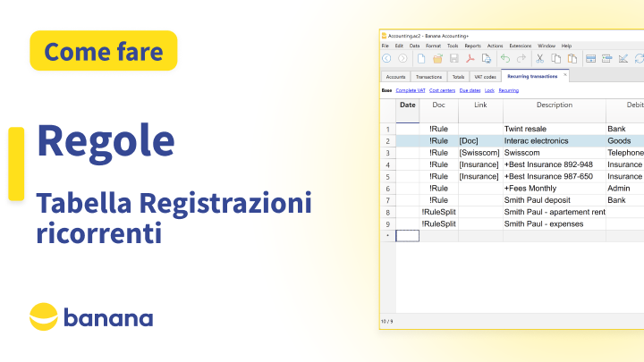This screenshot has width=644, height=362.
Task: Click the Back navigation arrow icon
Action: [386, 59]
